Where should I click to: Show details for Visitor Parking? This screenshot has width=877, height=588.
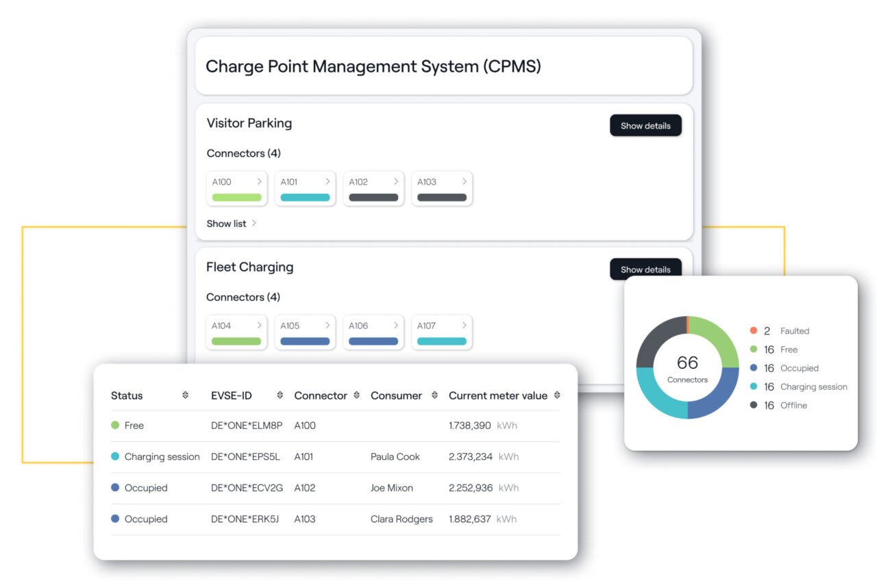pyautogui.click(x=645, y=125)
